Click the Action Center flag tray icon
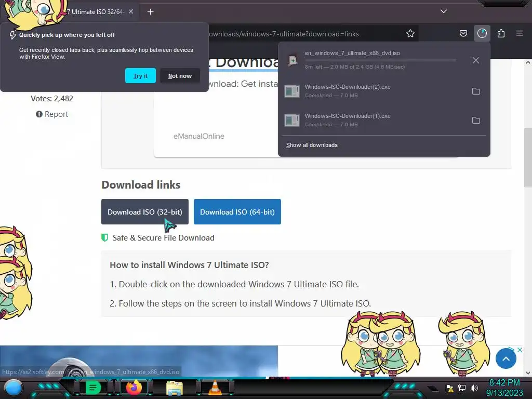532x399 pixels. pyautogui.click(x=449, y=388)
